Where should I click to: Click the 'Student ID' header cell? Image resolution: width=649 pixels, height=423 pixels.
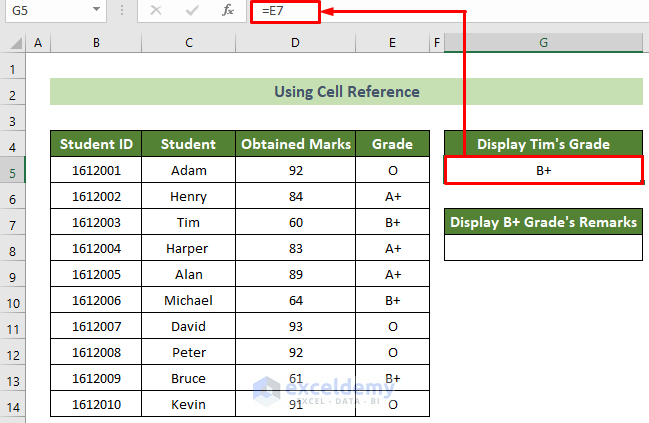(x=96, y=144)
